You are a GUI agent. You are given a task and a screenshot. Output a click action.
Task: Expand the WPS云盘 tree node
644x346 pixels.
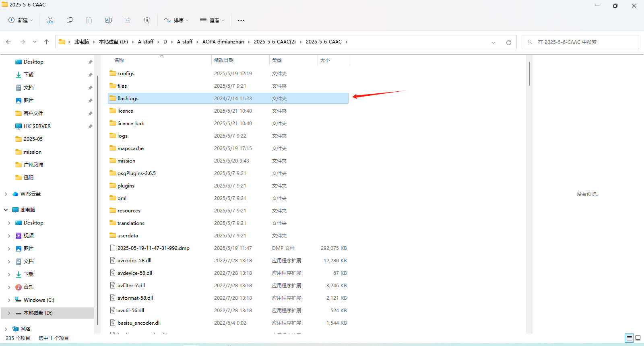(6, 194)
